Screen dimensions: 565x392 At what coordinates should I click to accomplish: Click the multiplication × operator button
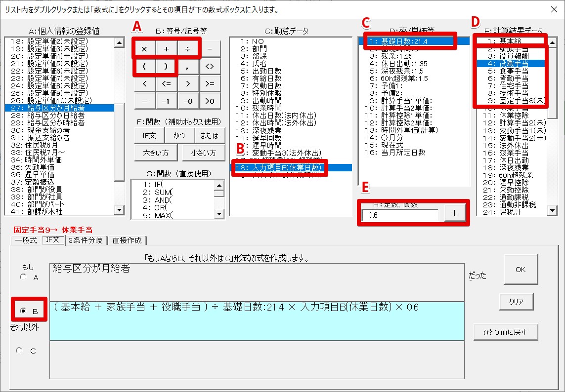[144, 49]
